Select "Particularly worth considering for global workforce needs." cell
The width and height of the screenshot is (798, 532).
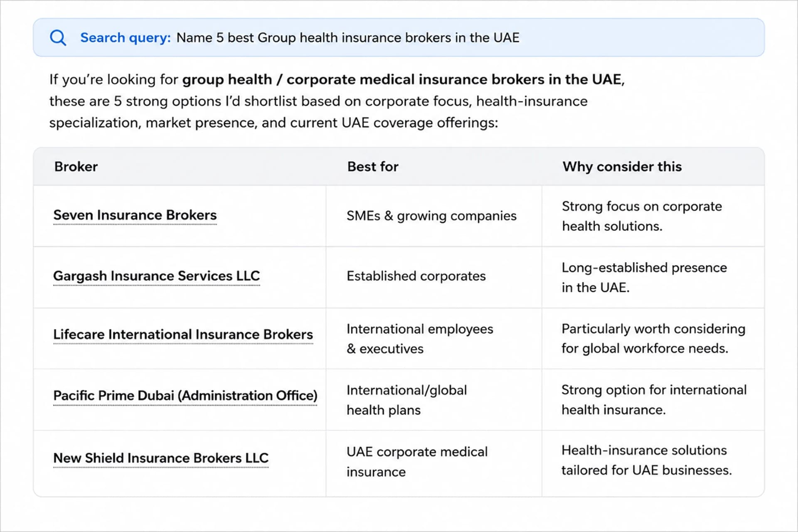tap(653, 338)
